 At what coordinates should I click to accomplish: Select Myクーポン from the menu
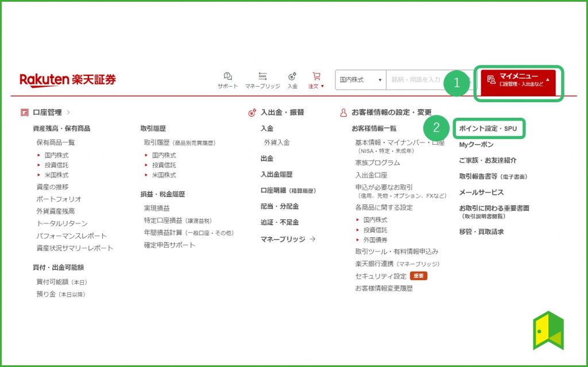(x=476, y=145)
